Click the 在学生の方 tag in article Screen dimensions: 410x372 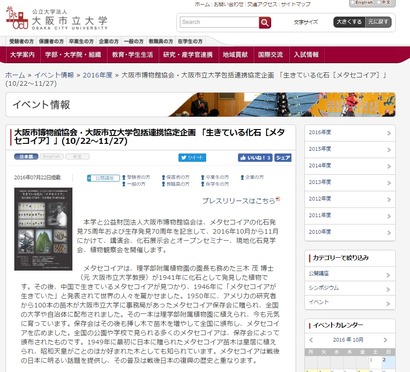(215, 184)
